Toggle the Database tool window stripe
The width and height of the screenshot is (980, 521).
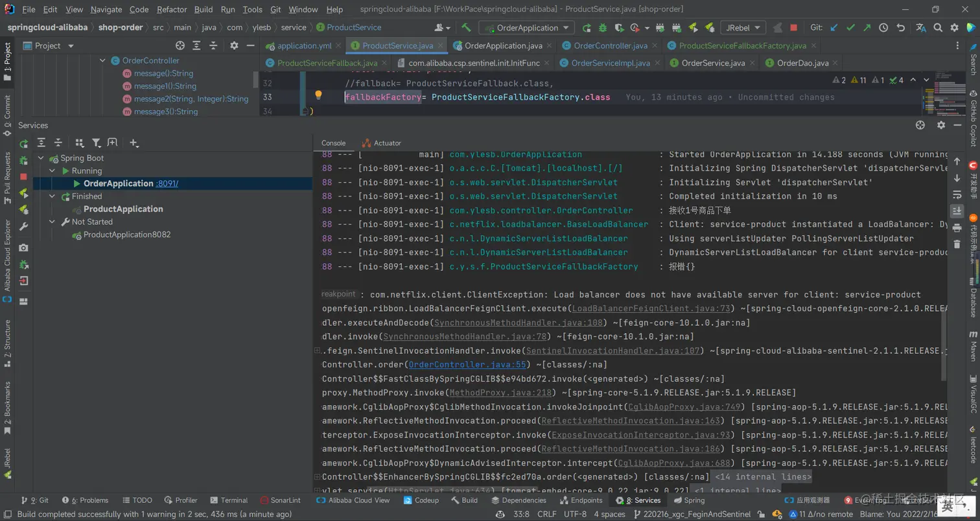point(973,297)
